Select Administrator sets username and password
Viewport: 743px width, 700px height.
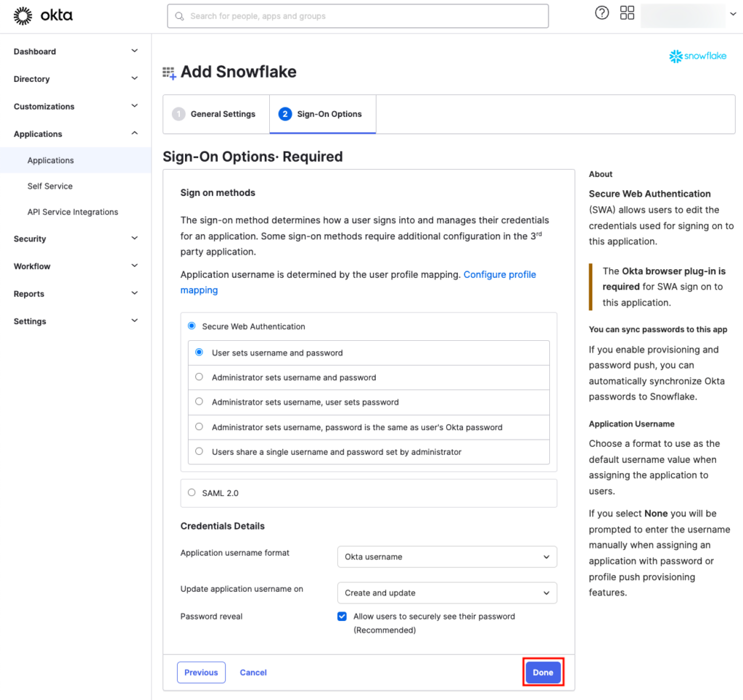199,378
